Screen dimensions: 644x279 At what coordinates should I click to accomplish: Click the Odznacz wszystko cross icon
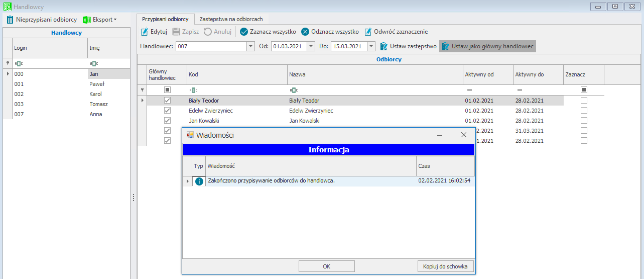click(305, 32)
